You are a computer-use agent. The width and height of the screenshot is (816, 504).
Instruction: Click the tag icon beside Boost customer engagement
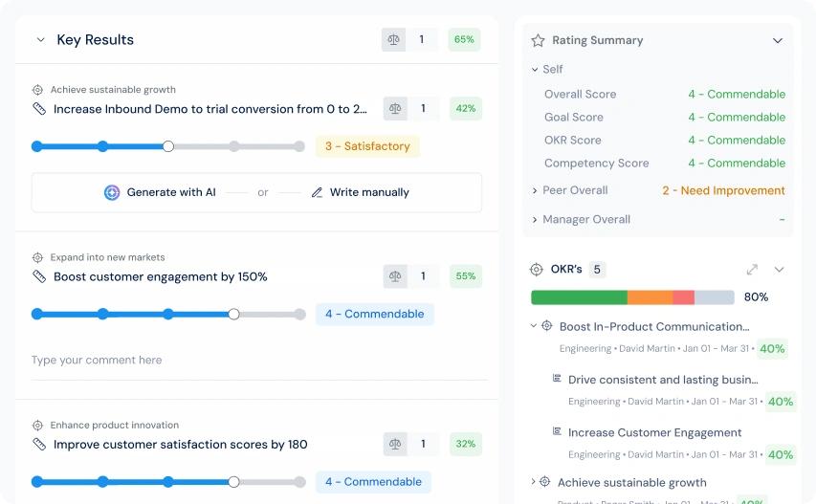[39, 276]
